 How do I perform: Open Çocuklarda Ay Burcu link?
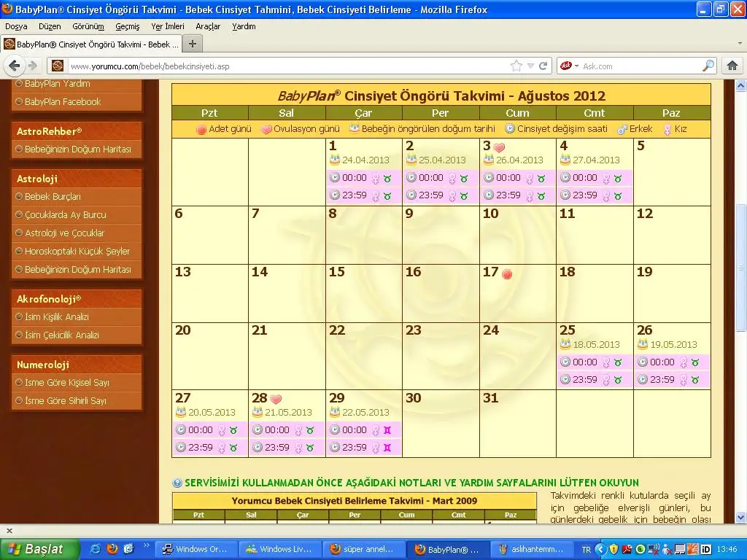(x=65, y=215)
